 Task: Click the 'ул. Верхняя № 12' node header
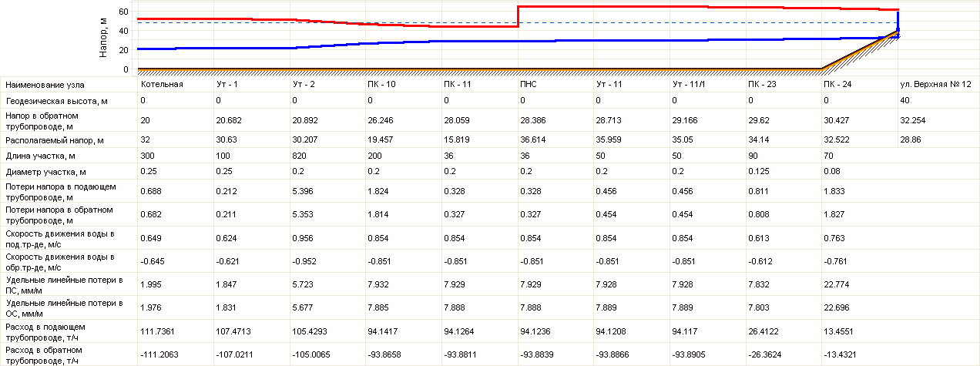click(935, 84)
